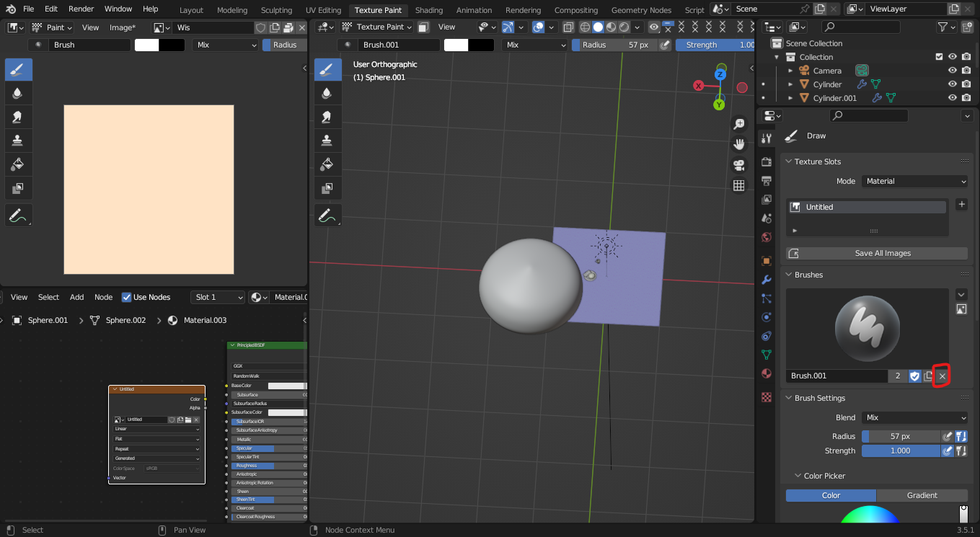Select the Smear tool in the image editor toolbar
Screen dimensions: 980x537
(18, 117)
